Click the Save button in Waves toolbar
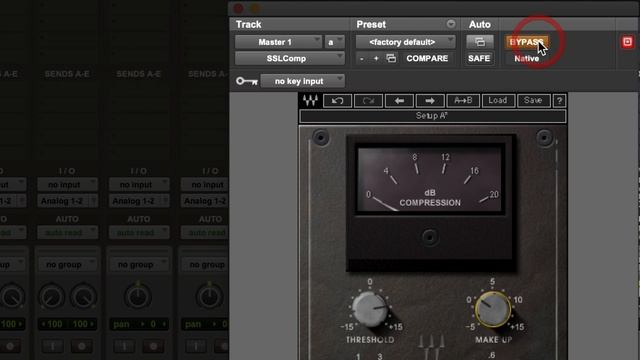 pyautogui.click(x=533, y=101)
